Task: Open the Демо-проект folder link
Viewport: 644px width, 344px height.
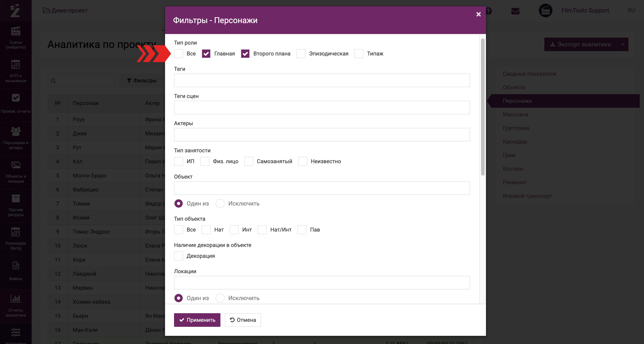Action: pyautogui.click(x=65, y=10)
